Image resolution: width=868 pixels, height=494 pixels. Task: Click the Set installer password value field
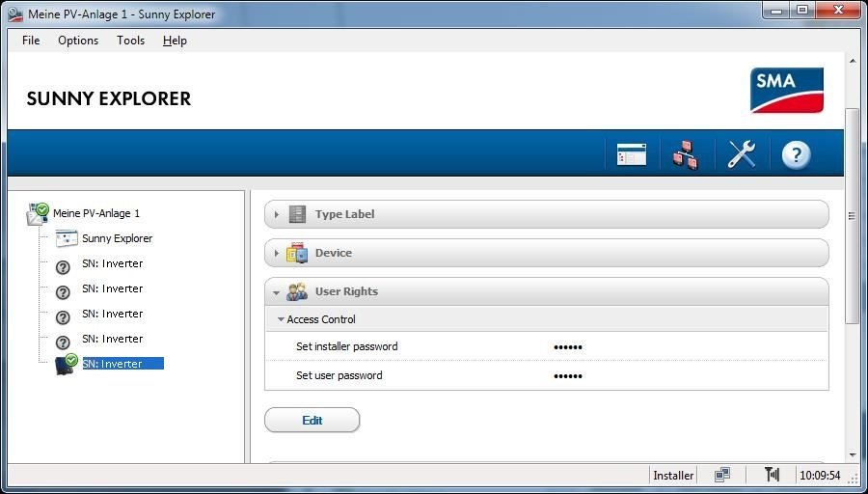pyautogui.click(x=568, y=347)
